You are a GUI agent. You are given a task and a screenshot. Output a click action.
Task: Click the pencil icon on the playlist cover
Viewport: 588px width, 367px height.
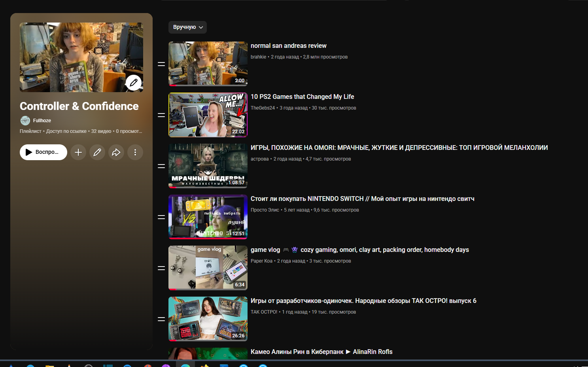(134, 83)
